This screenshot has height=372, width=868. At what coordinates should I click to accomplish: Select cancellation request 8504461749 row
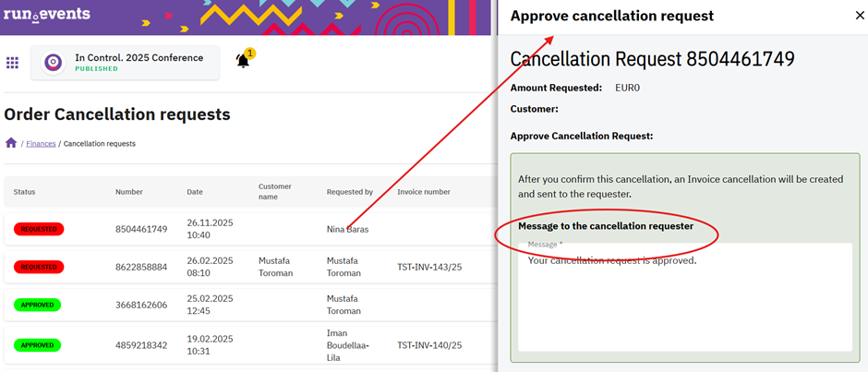pos(248,229)
